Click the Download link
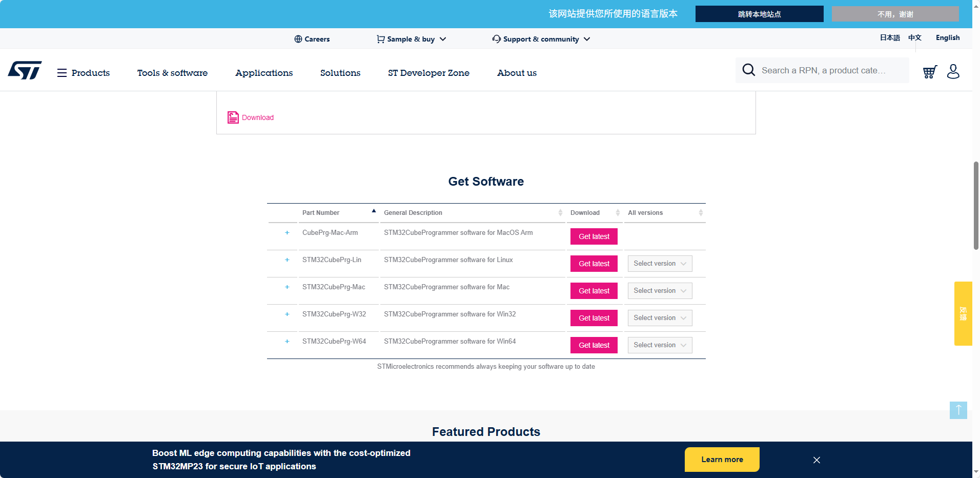This screenshot has width=980, height=478. (258, 117)
